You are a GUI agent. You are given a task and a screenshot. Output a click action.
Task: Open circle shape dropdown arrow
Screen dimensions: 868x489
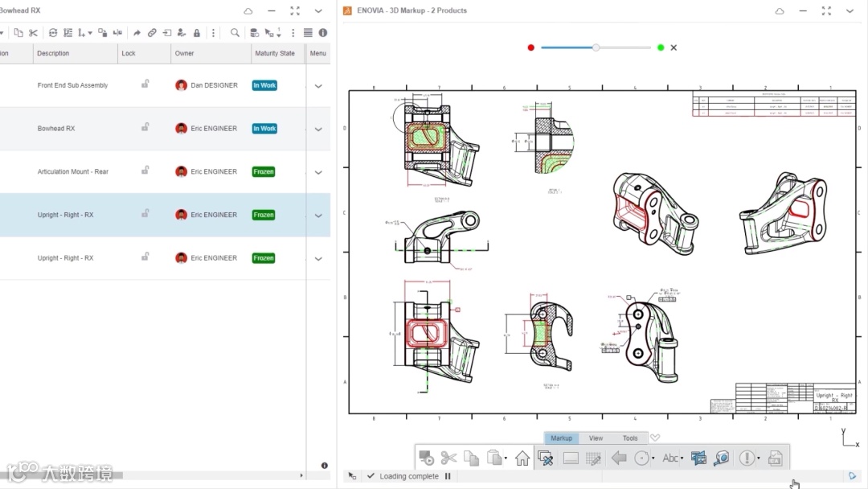coord(653,458)
